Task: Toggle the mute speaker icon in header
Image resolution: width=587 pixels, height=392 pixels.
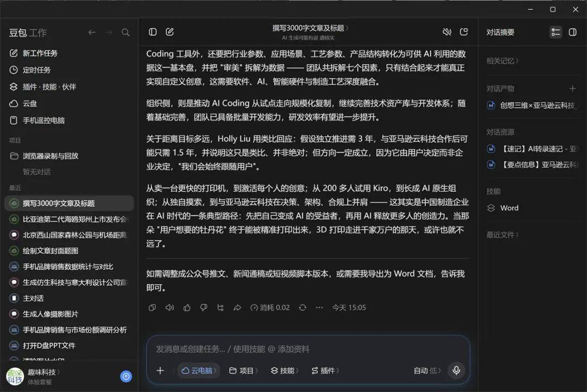Action: tap(447, 32)
